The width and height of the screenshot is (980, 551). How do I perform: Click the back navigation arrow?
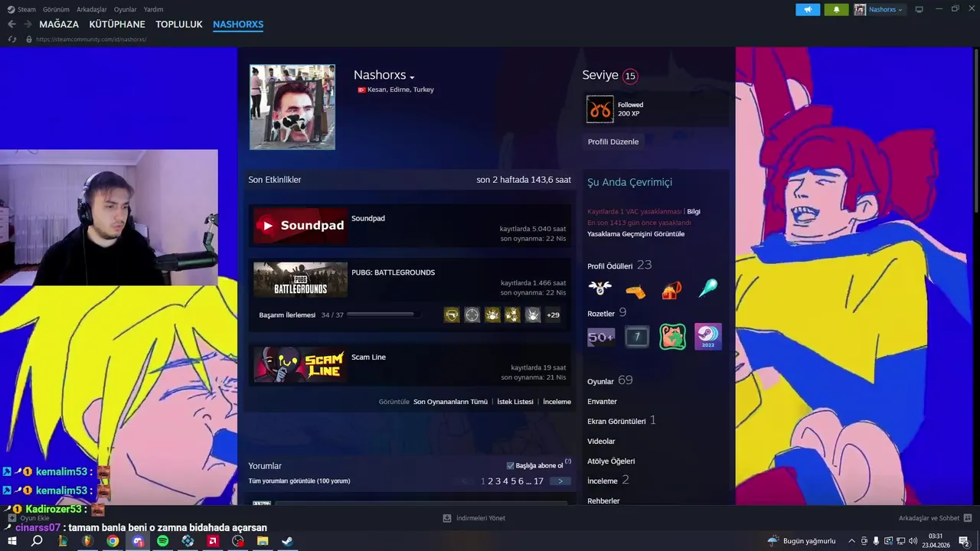point(11,24)
